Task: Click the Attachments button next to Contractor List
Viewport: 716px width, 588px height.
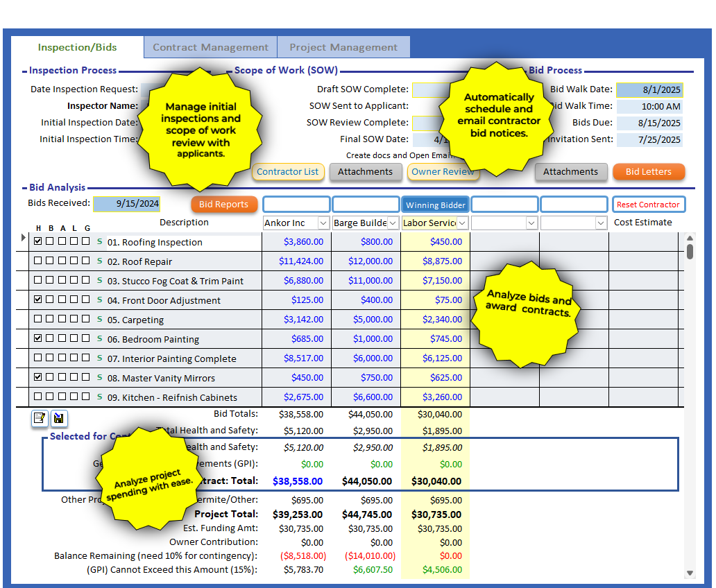Action: [x=366, y=172]
